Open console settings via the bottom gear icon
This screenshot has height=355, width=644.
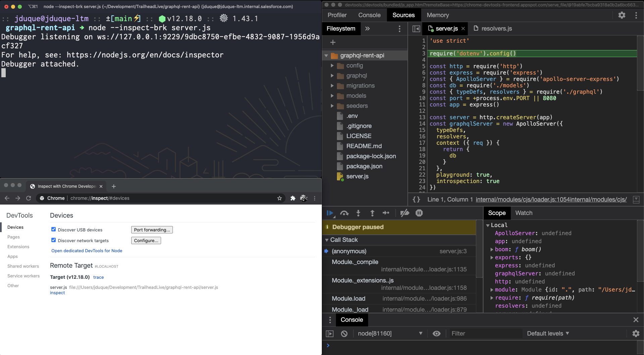tap(636, 334)
